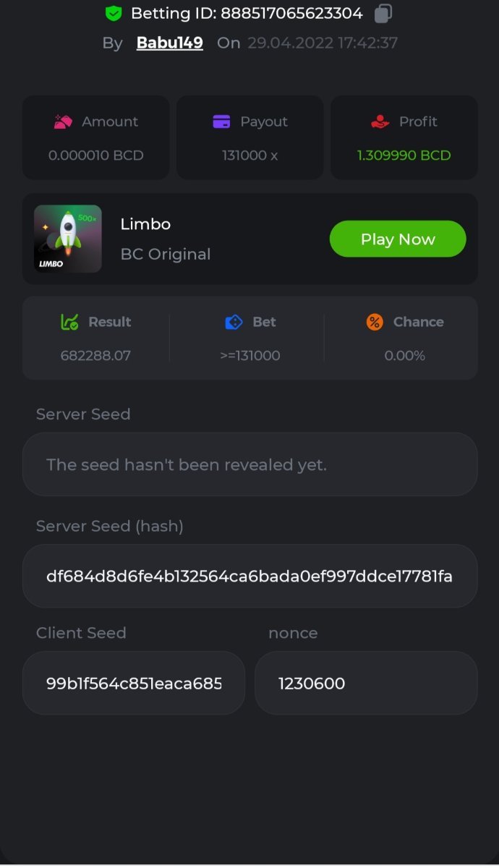This screenshot has height=868, width=499.
Task: Open the Limbo rocket game thumbnail
Action: pyautogui.click(x=68, y=239)
